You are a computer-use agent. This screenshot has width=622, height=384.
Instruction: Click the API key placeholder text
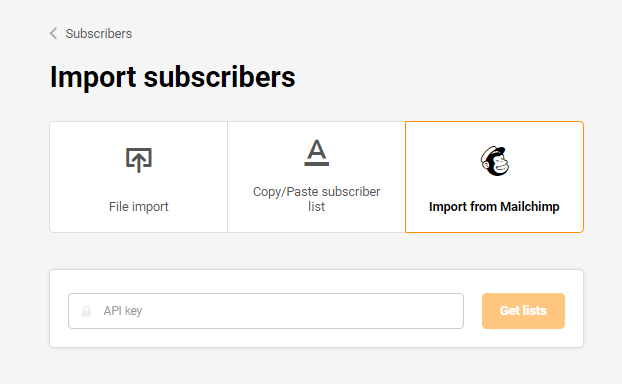pyautogui.click(x=123, y=311)
